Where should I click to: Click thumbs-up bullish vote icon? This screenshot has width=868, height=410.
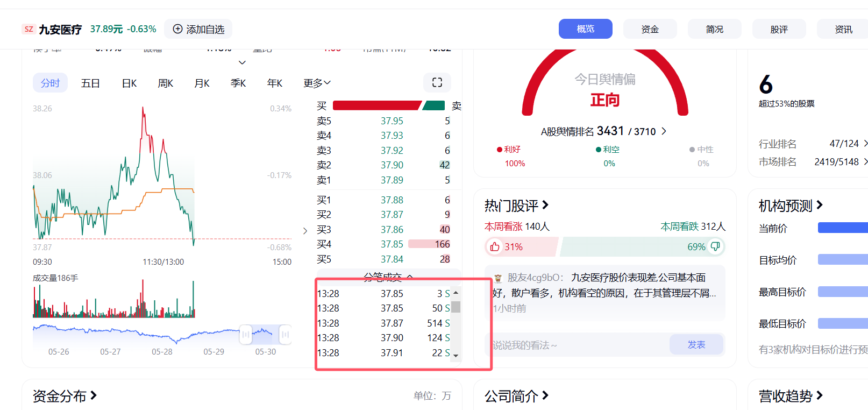point(495,246)
